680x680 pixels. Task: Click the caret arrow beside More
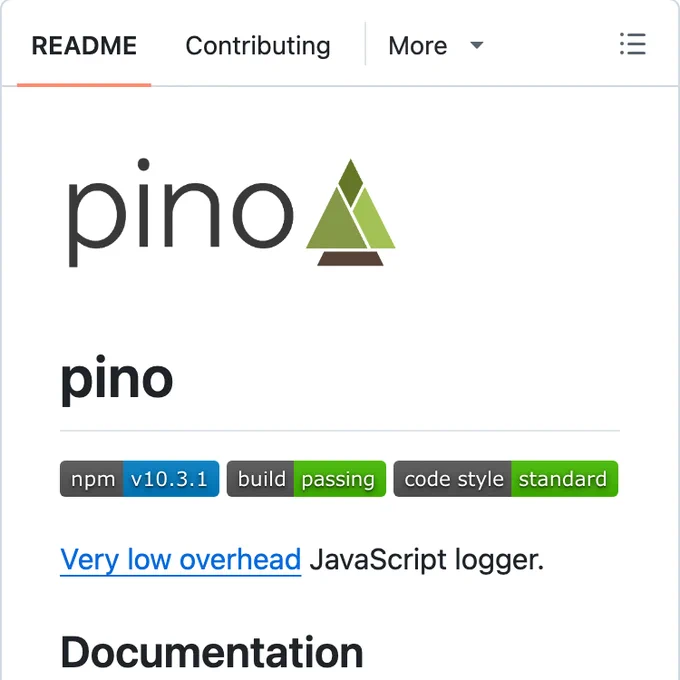[x=477, y=45]
